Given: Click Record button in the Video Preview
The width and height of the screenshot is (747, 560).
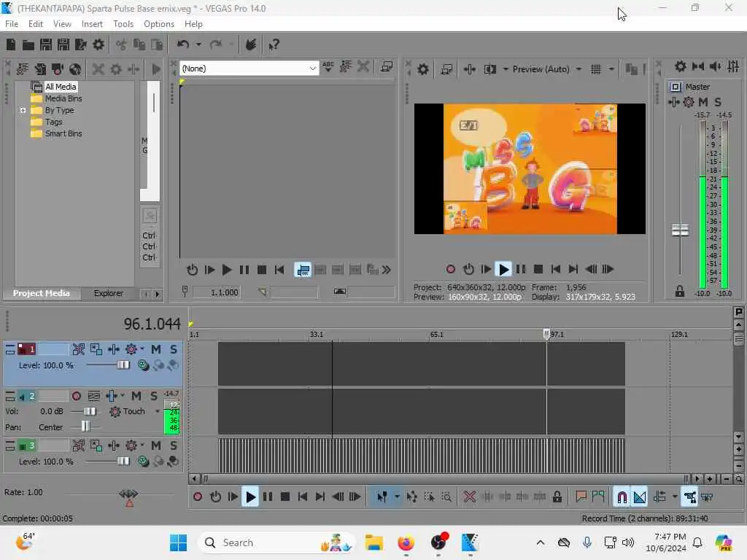Looking at the screenshot, I should pyautogui.click(x=451, y=269).
